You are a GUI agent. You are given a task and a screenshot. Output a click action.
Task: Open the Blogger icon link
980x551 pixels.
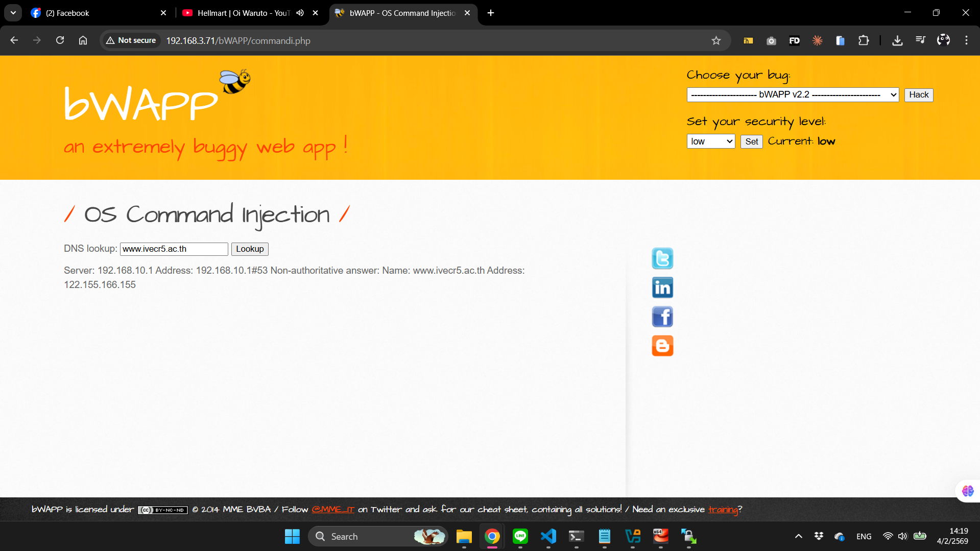coord(662,346)
